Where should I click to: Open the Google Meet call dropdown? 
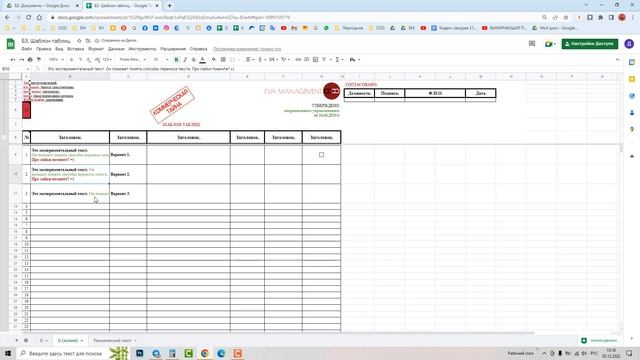(x=550, y=44)
